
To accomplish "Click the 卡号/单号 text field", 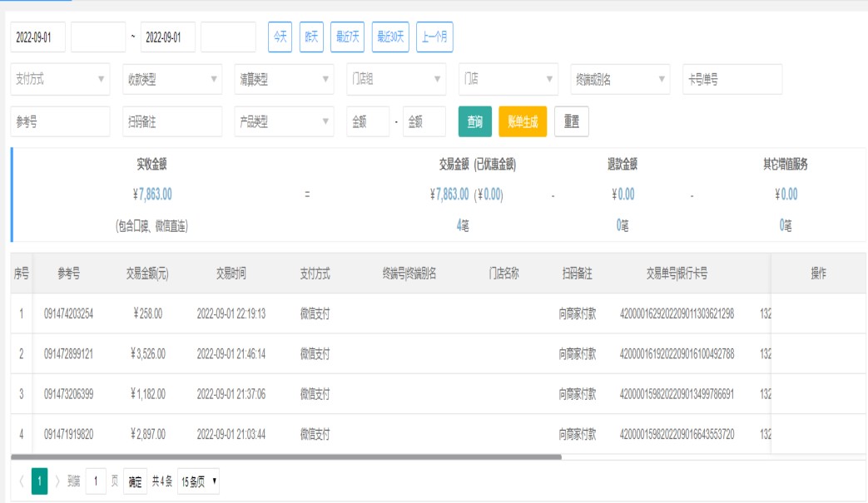I will (732, 79).
